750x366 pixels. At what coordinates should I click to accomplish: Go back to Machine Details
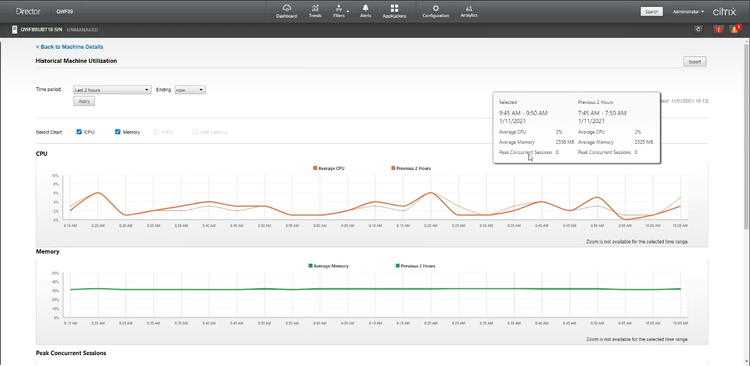click(69, 47)
